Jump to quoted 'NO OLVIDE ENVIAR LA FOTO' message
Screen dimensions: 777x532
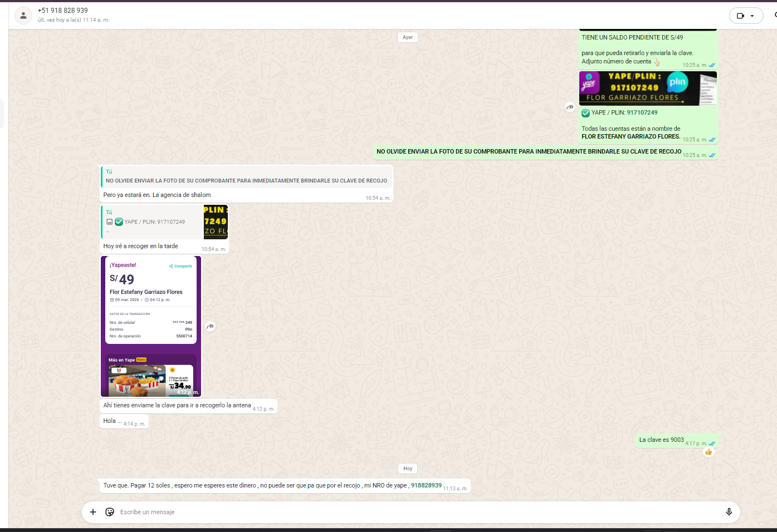(246, 177)
